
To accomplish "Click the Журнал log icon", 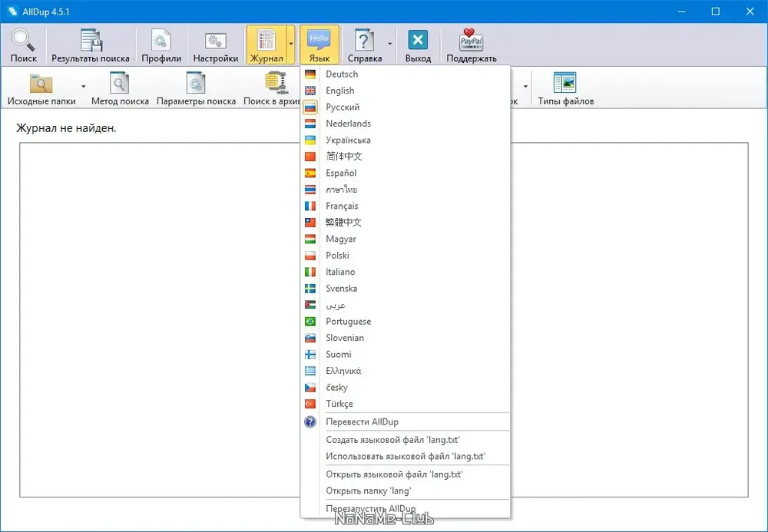I will [x=266, y=40].
